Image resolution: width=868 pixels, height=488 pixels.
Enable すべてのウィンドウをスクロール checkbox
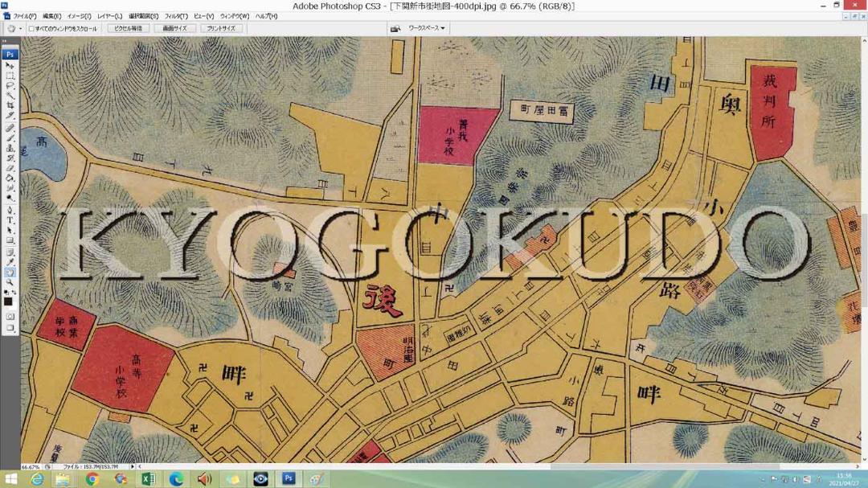pyautogui.click(x=31, y=29)
